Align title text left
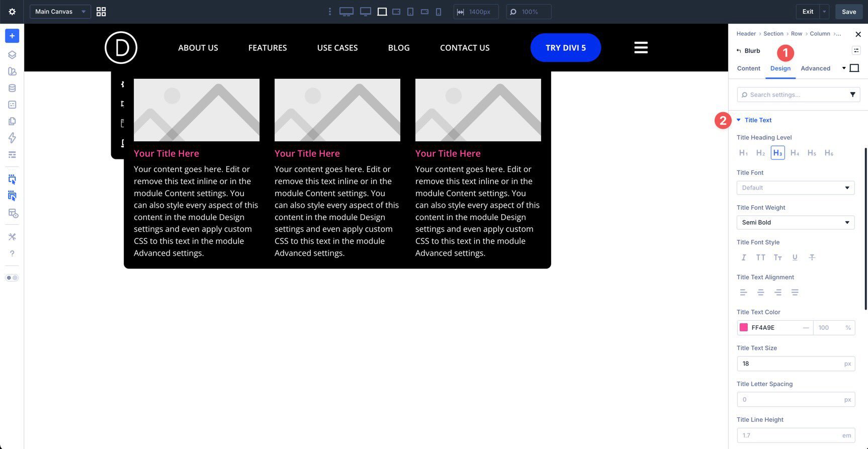 743,292
